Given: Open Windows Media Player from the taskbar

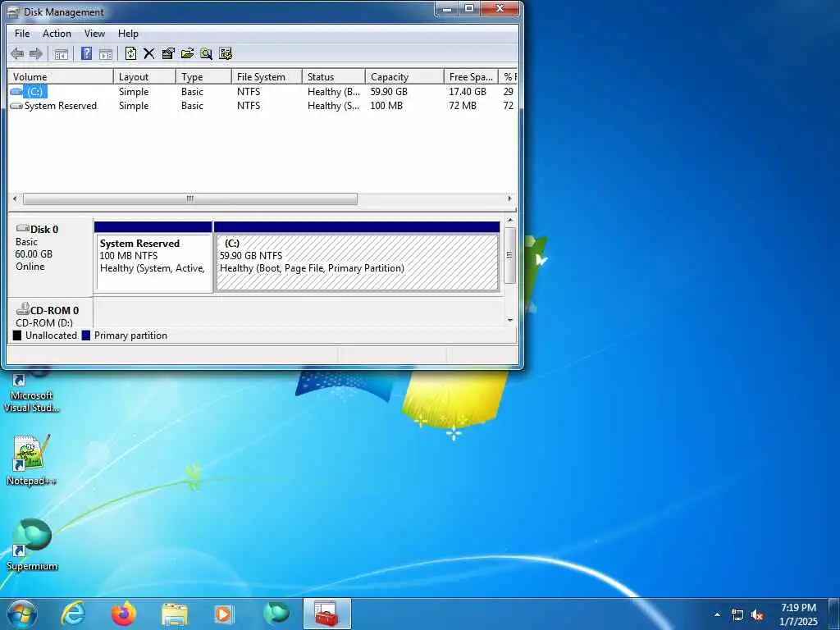Looking at the screenshot, I should tap(224, 614).
